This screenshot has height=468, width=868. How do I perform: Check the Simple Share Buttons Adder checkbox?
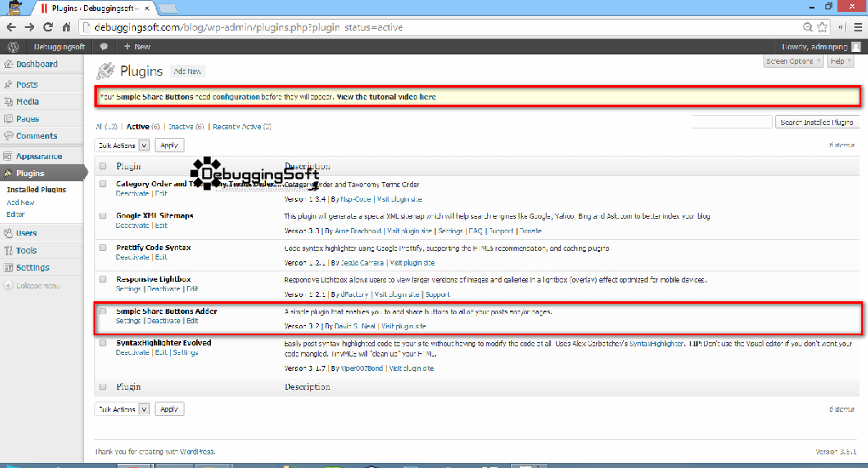click(103, 311)
